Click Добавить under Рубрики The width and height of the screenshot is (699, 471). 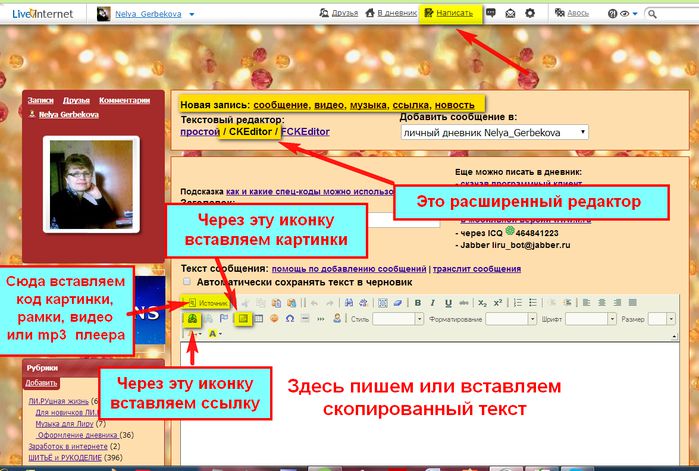(41, 383)
